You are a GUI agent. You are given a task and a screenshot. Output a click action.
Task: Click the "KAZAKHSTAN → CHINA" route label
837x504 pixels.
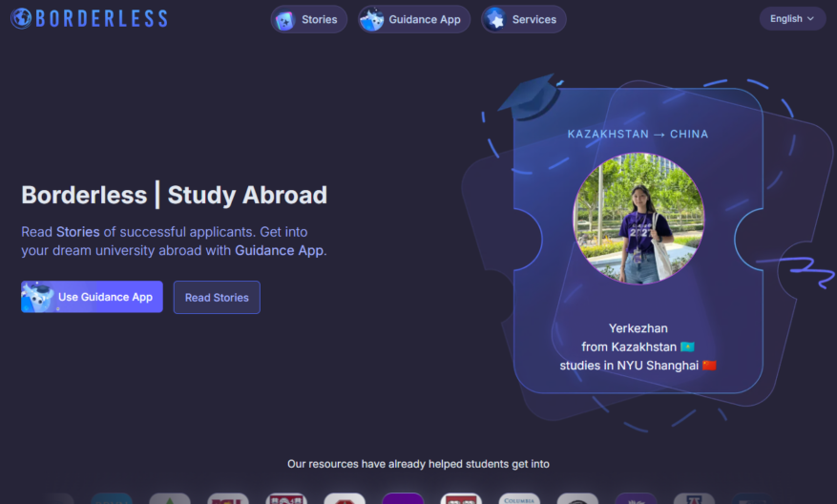[638, 134]
